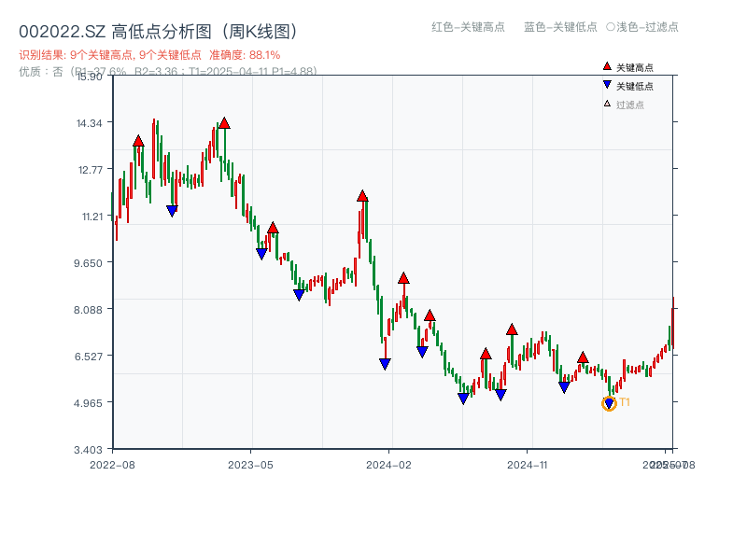Image resolution: width=747 pixels, height=560 pixels.
Task: Select the 2023-05 date on the x-axis
Action: click(250, 464)
